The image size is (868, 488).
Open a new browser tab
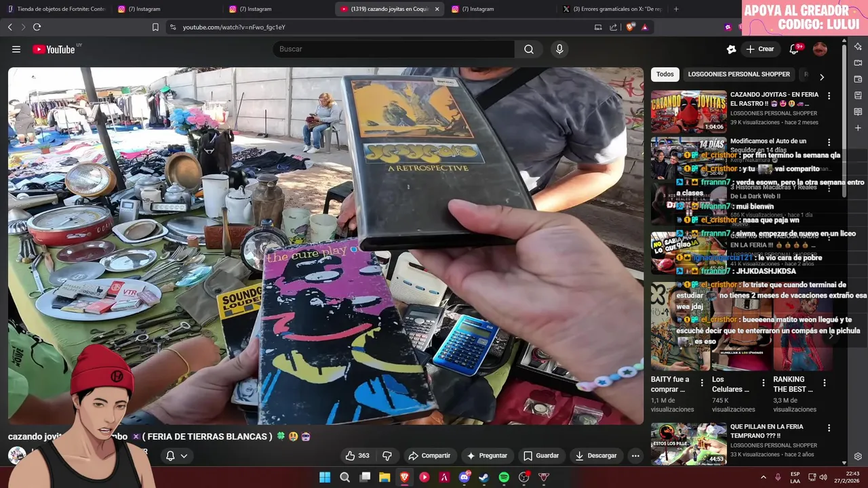pyautogui.click(x=676, y=9)
